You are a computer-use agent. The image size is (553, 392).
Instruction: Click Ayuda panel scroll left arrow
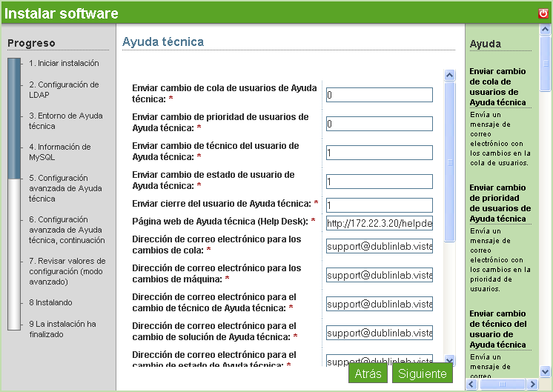(471, 384)
